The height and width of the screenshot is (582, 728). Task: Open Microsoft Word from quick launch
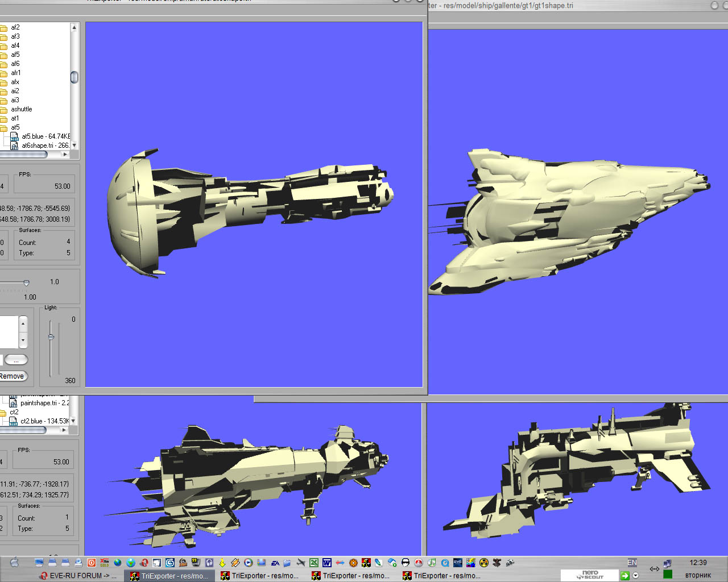[x=327, y=563]
